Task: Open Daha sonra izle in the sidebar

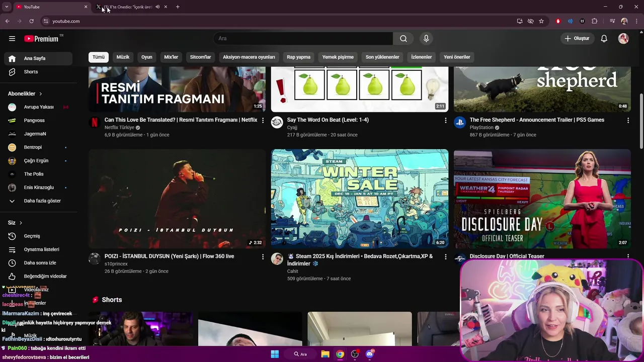Action: (x=38, y=263)
